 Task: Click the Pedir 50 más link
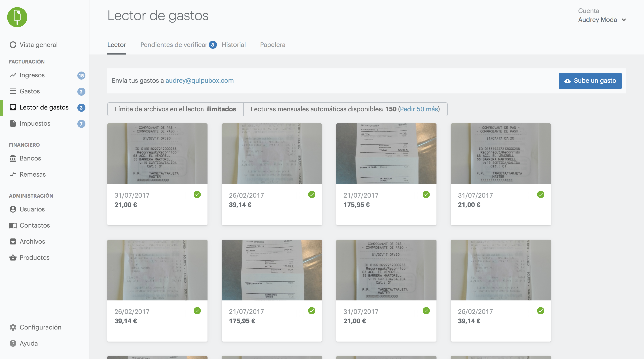point(419,109)
